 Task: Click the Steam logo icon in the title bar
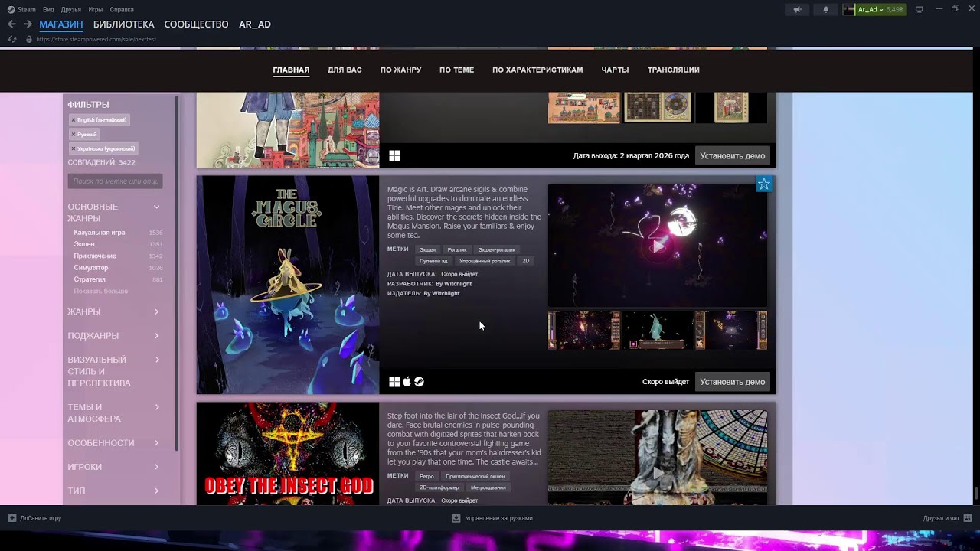tap(11, 10)
